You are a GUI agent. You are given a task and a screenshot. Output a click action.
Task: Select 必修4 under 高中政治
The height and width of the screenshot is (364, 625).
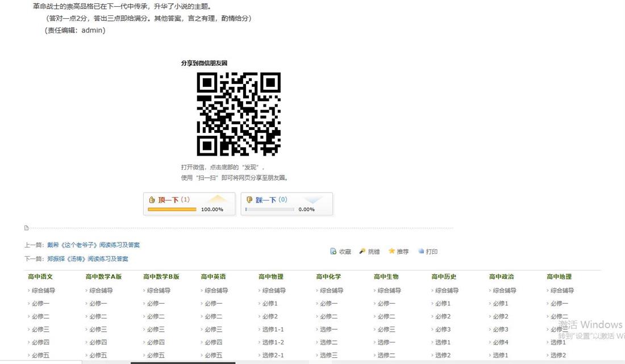click(501, 342)
